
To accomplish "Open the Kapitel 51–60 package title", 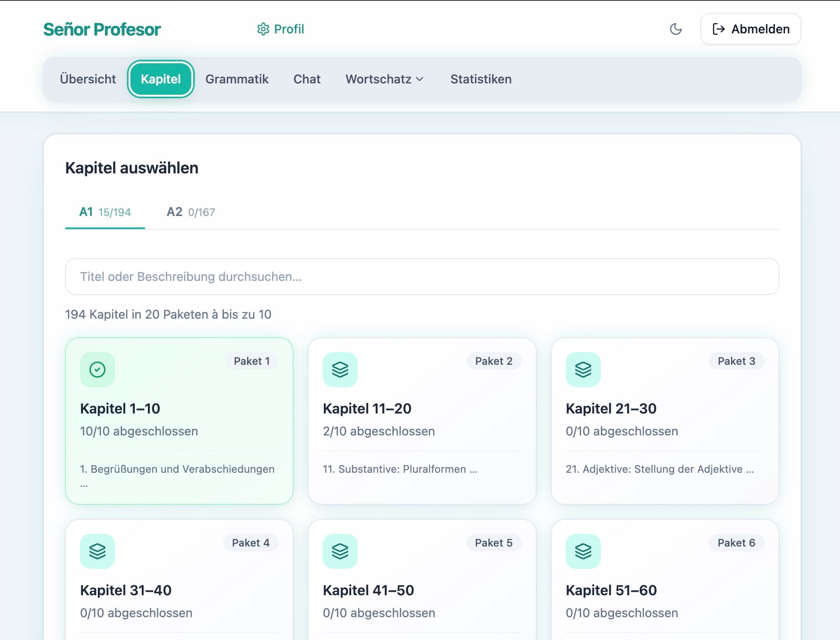I will (x=611, y=590).
